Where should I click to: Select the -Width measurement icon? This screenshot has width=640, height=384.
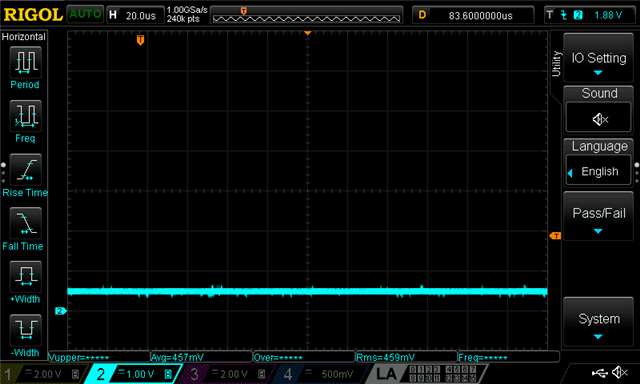tap(26, 330)
